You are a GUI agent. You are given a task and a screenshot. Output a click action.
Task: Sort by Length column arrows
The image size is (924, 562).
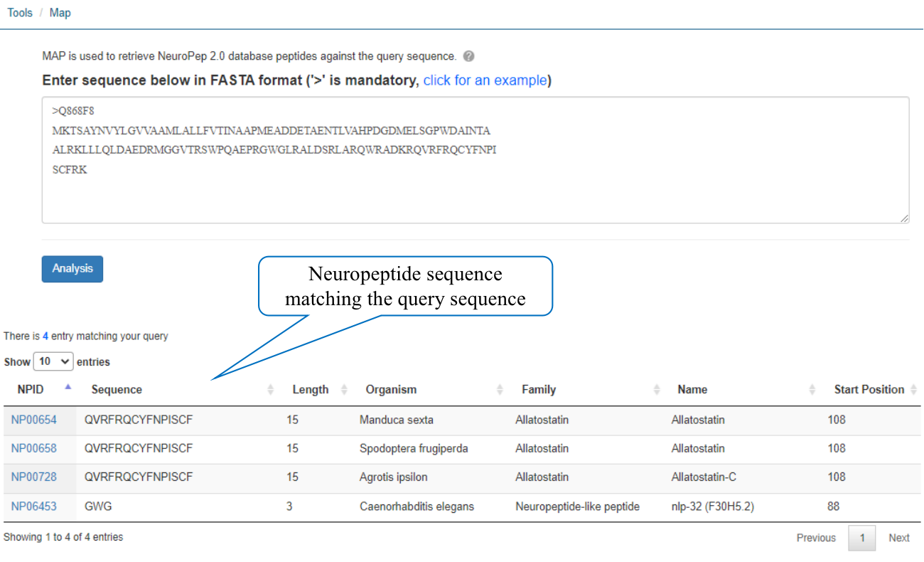click(x=344, y=390)
